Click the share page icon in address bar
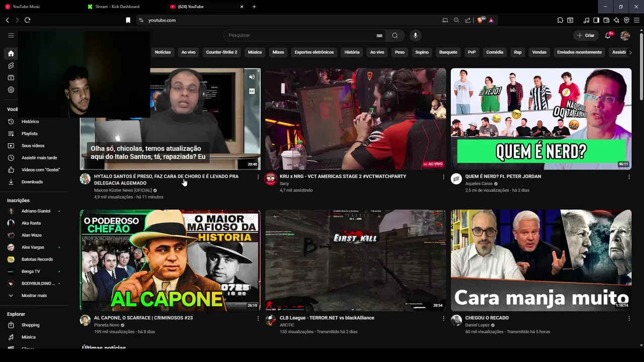Viewport: 644px width, 362px height. 468,20
